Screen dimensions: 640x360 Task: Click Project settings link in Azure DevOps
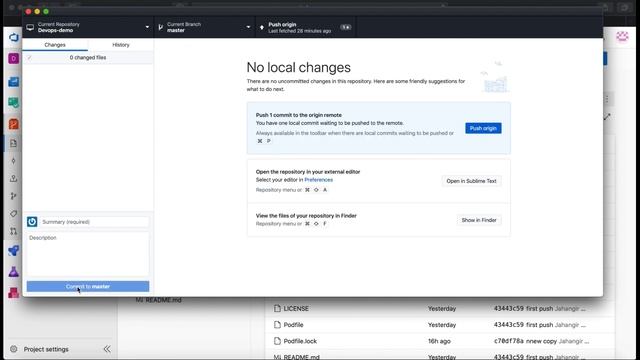click(46, 349)
